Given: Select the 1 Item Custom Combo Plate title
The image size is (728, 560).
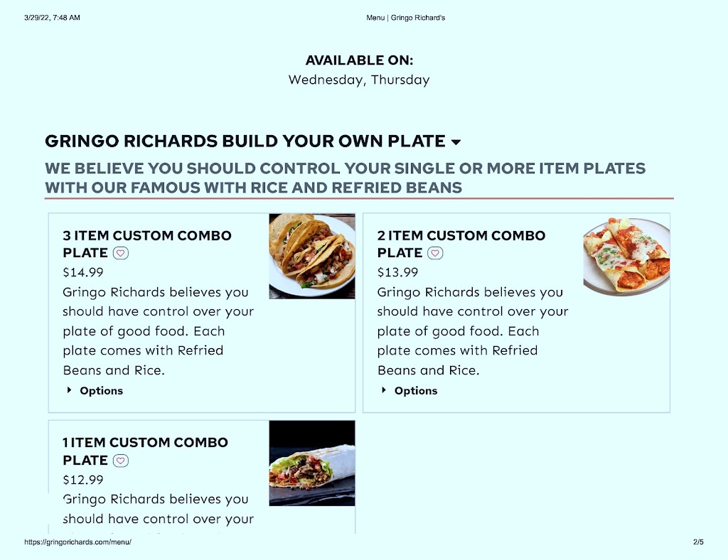Looking at the screenshot, I should (145, 451).
